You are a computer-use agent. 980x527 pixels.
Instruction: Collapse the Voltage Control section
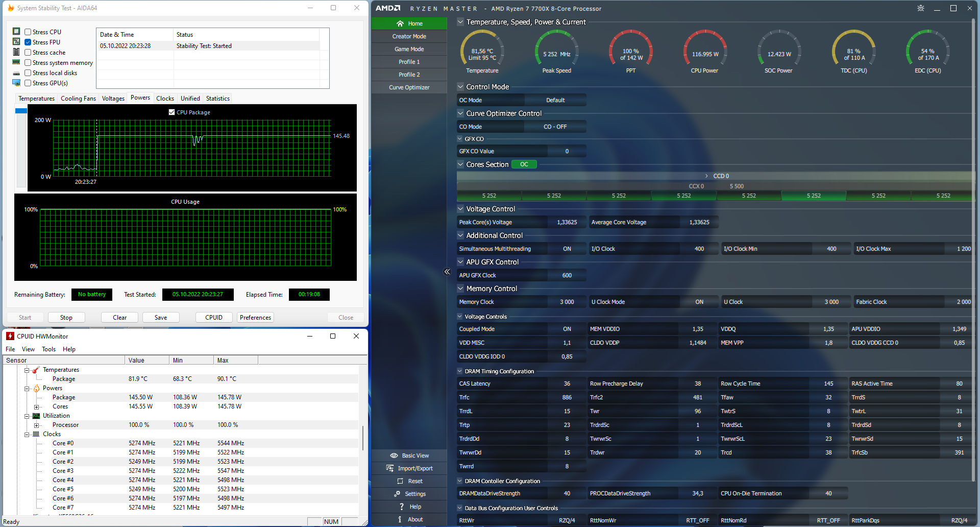point(460,209)
